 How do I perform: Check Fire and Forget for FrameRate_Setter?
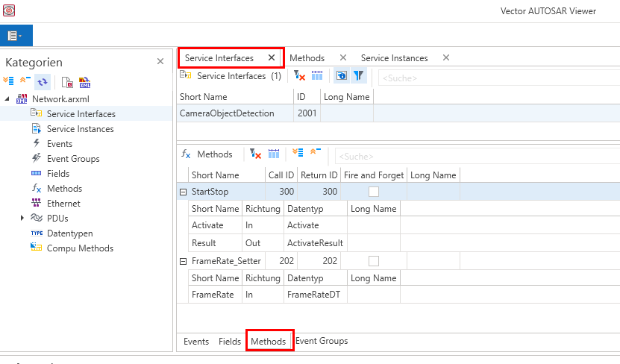tap(374, 261)
